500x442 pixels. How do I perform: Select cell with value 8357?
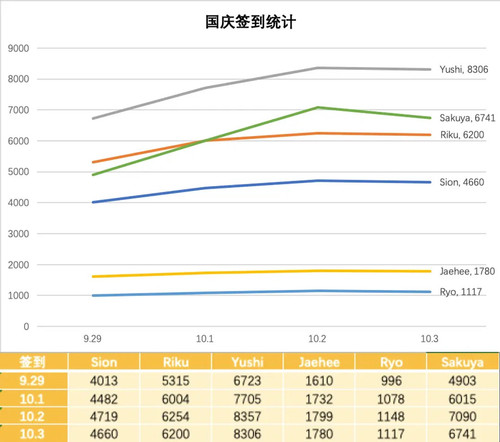point(247,416)
